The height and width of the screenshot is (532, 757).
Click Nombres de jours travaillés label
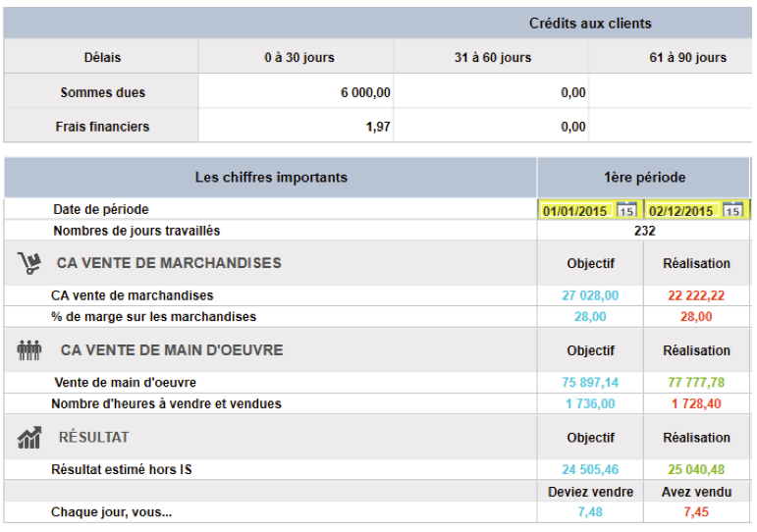pyautogui.click(x=136, y=231)
